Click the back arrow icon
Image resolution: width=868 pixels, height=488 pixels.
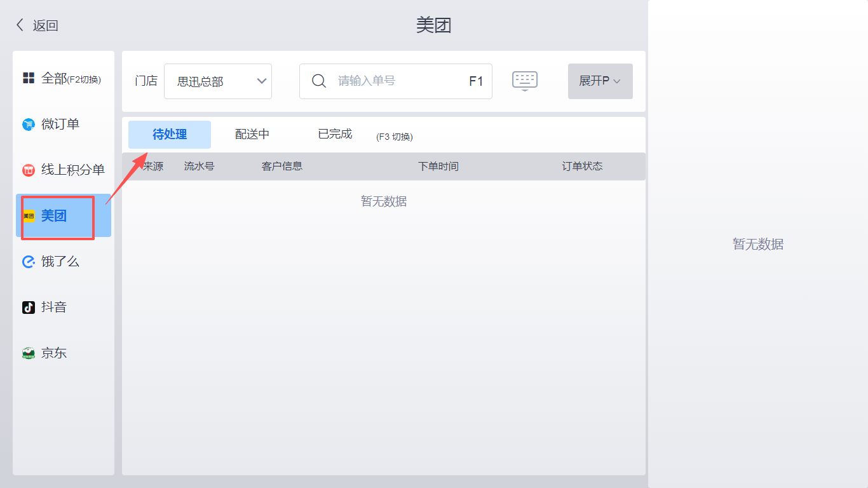click(20, 25)
